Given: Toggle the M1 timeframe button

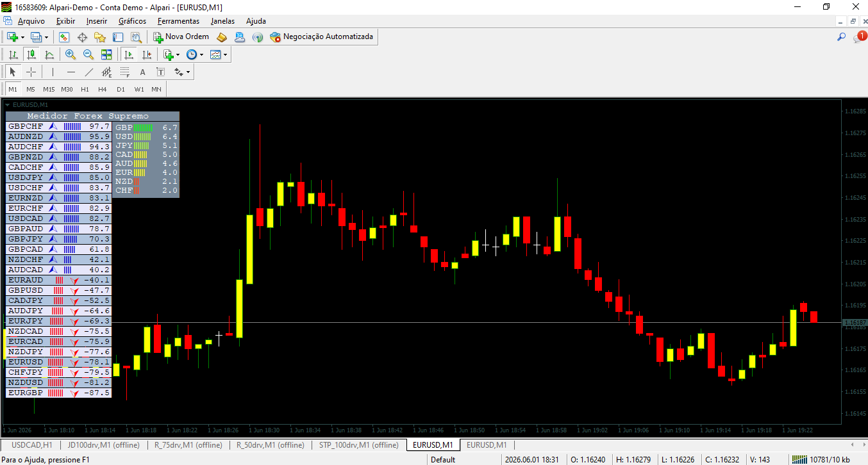Looking at the screenshot, I should pyautogui.click(x=13, y=89).
